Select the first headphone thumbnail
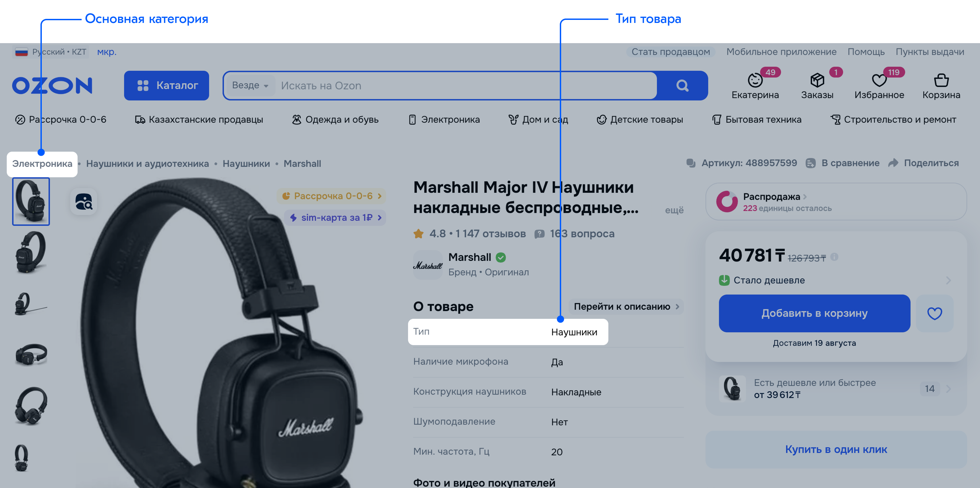Viewport: 980px width, 488px height. pos(31,201)
